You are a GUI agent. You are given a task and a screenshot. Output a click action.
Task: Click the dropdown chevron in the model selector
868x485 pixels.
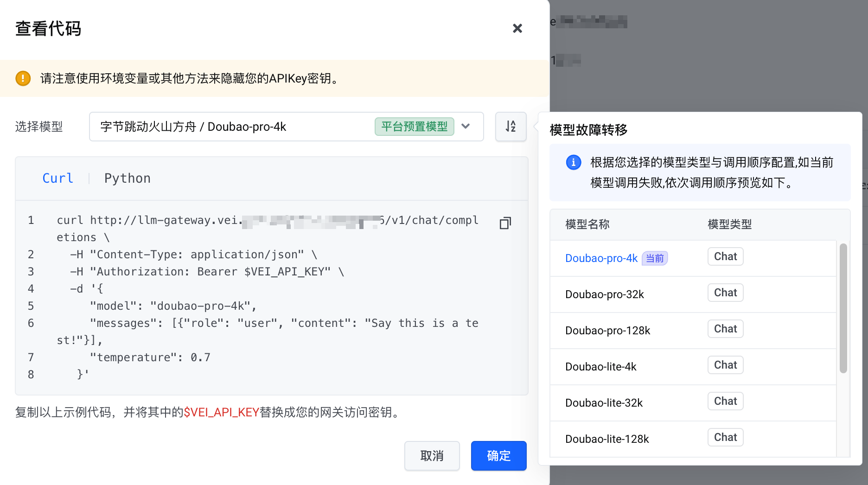tap(466, 126)
